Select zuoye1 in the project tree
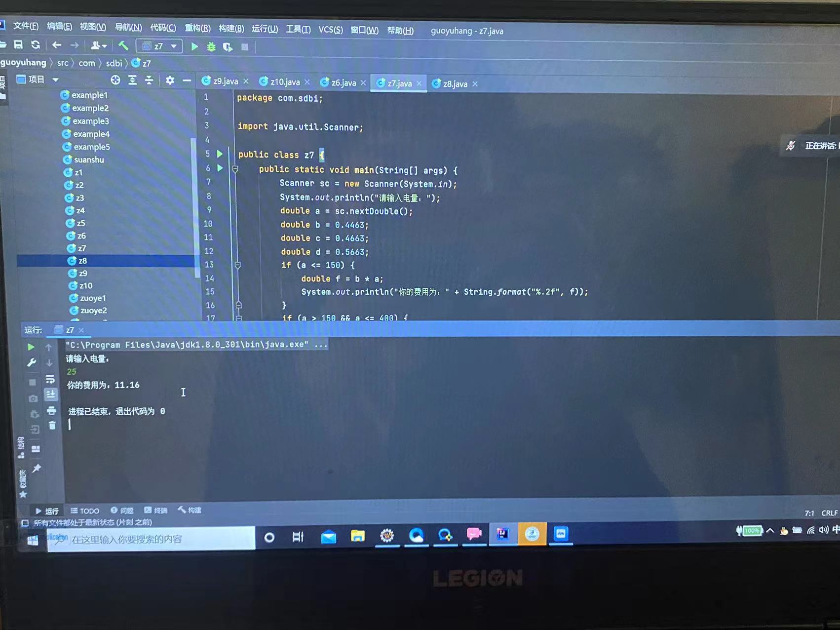This screenshot has height=630, width=840. (x=87, y=298)
